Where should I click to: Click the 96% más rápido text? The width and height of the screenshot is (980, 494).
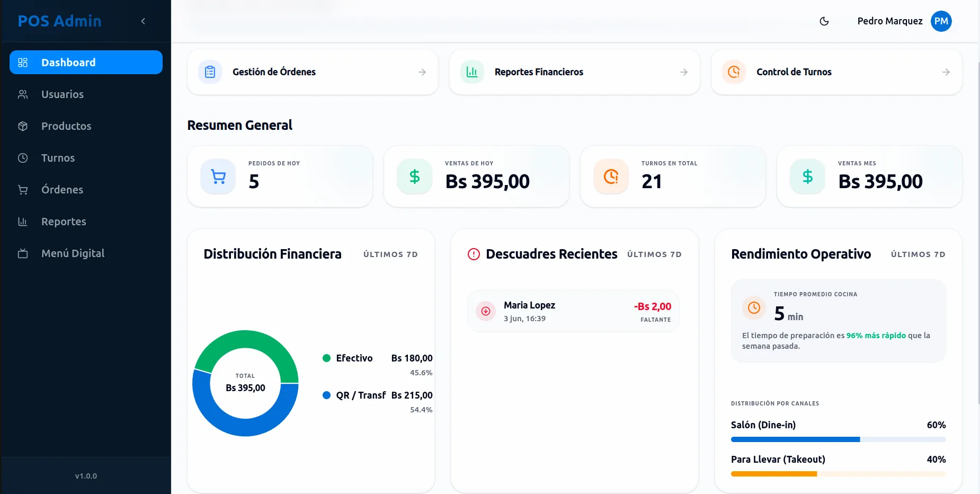tap(876, 336)
